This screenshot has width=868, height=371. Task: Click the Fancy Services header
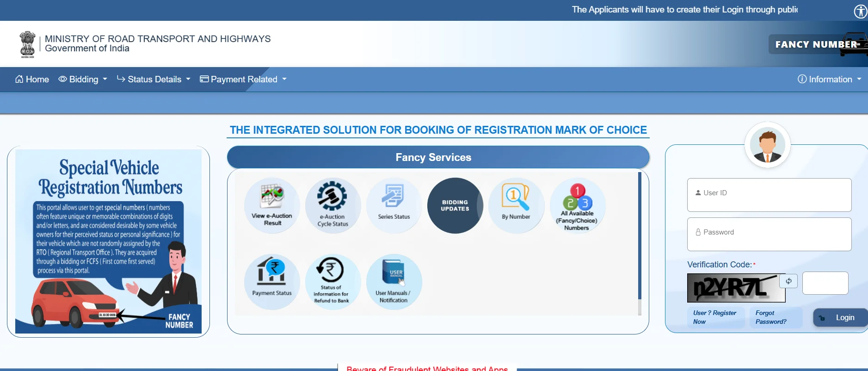(438, 157)
